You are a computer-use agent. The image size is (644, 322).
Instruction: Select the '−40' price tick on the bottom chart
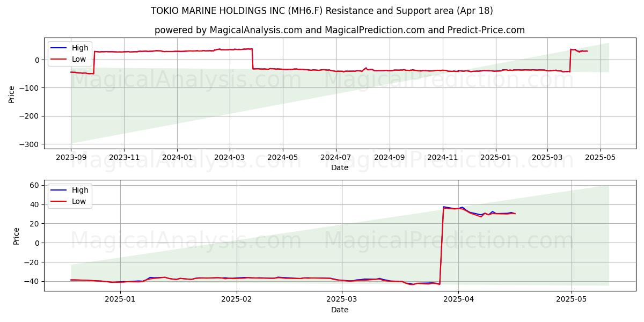pos(33,281)
